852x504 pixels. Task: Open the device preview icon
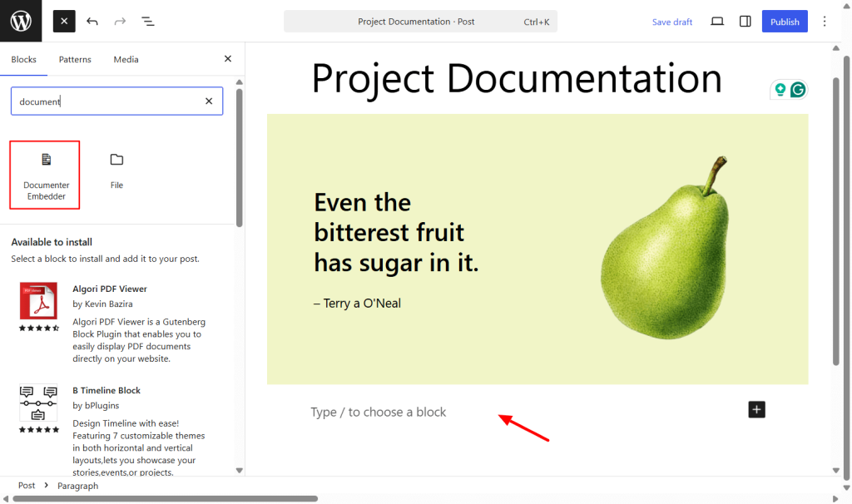pos(716,21)
